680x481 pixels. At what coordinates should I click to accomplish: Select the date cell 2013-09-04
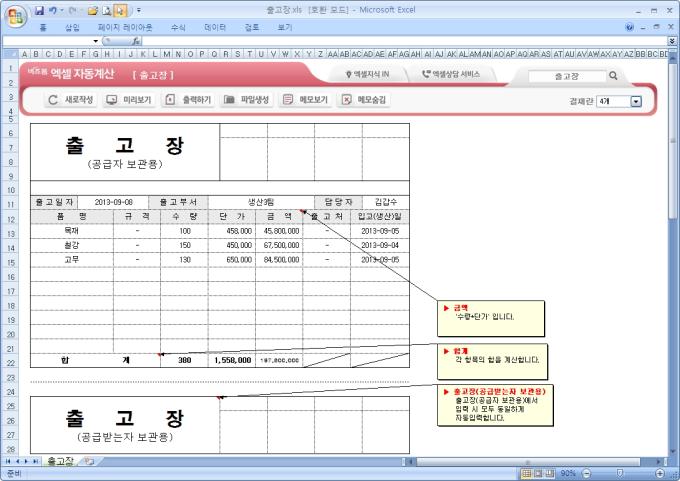click(x=380, y=245)
